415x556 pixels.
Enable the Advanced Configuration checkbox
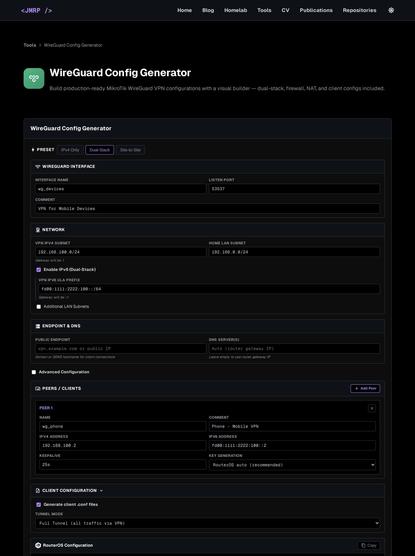(x=34, y=372)
